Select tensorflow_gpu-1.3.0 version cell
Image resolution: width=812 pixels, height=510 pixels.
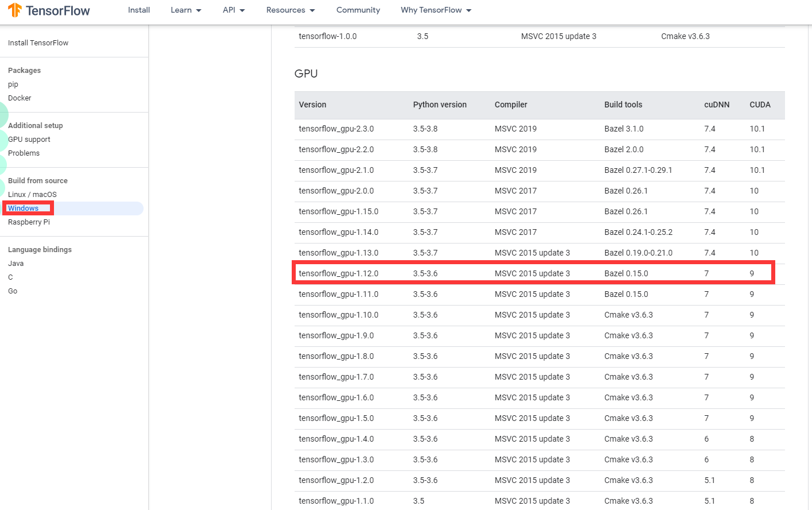337,459
